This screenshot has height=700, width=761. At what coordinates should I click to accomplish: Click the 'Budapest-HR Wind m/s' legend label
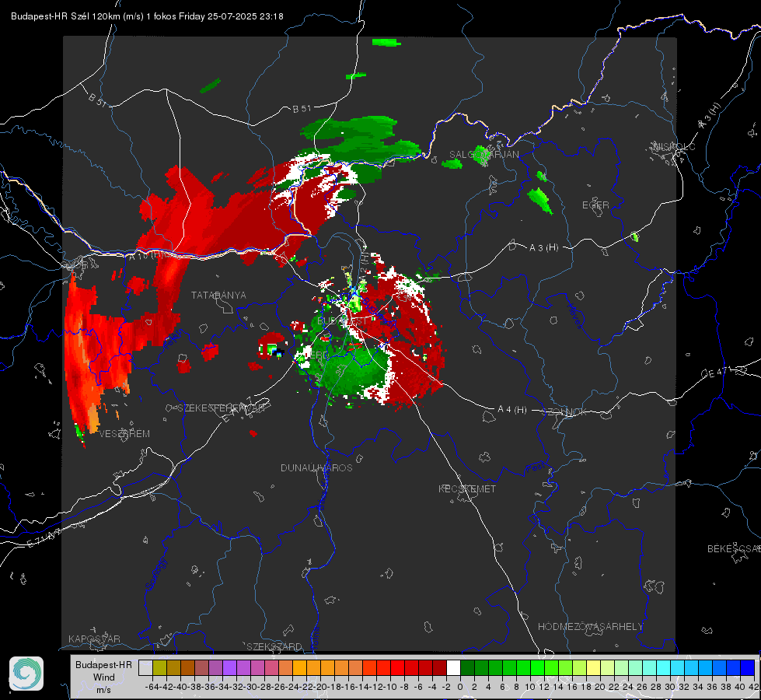(103, 677)
